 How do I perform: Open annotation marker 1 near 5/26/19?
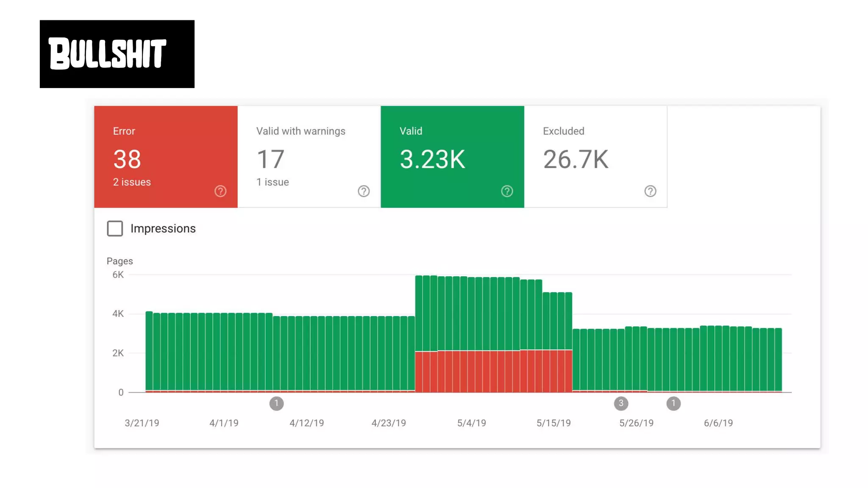(673, 403)
